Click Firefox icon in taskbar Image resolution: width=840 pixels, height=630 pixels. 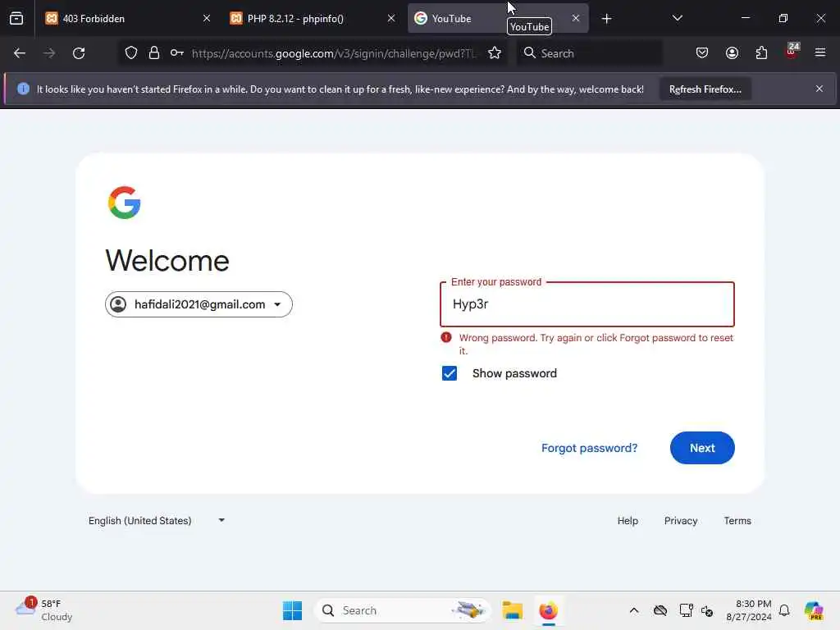point(548,610)
